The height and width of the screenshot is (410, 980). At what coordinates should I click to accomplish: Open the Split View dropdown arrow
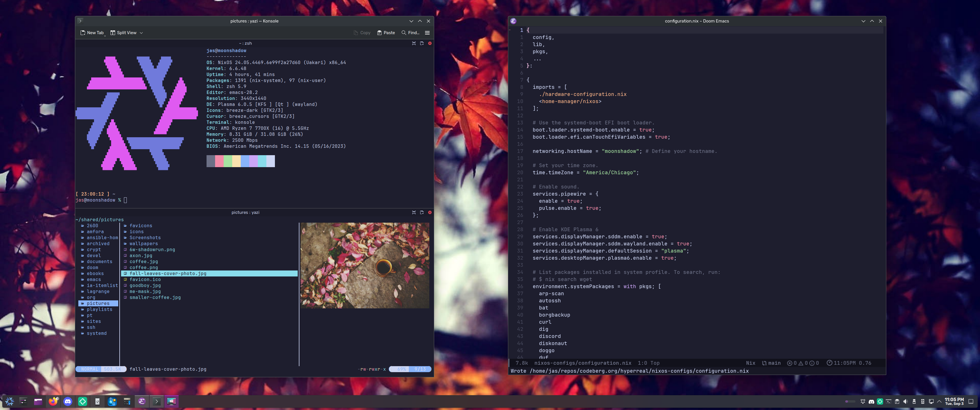click(141, 33)
